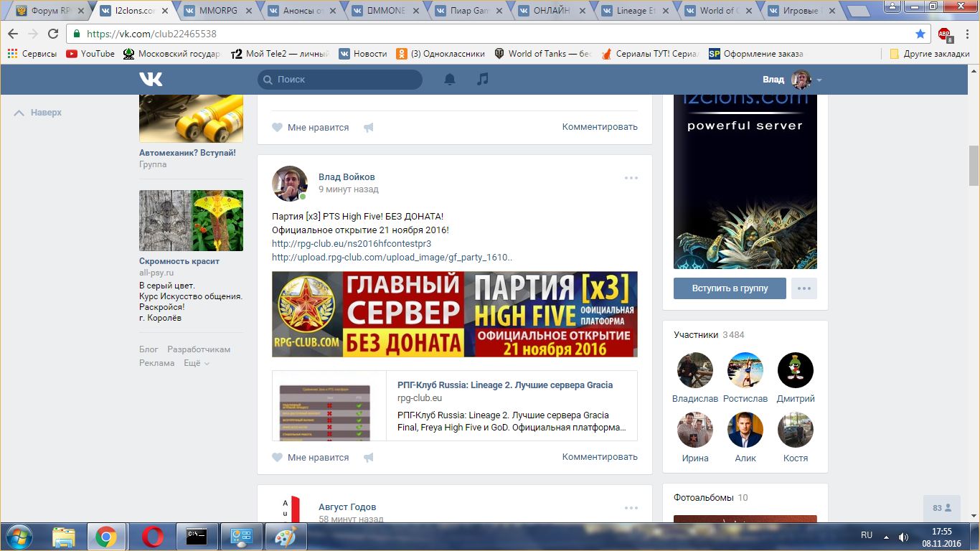
Task: Open РПГ-Клуб Russia Lineage 2 link title
Action: pyautogui.click(x=505, y=385)
